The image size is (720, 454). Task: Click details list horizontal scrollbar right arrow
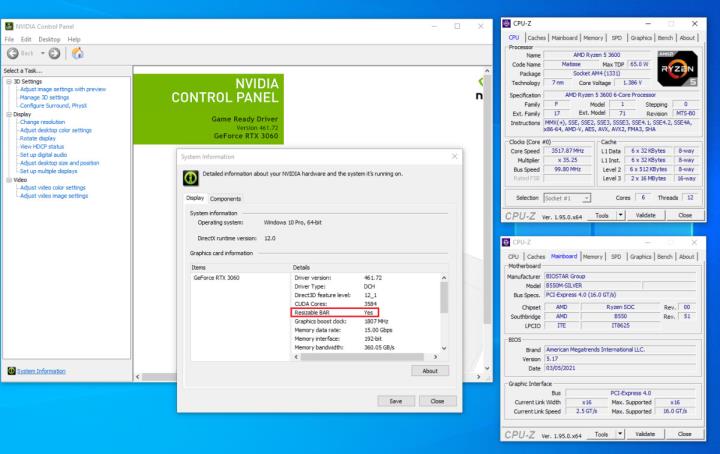pyautogui.click(x=435, y=357)
